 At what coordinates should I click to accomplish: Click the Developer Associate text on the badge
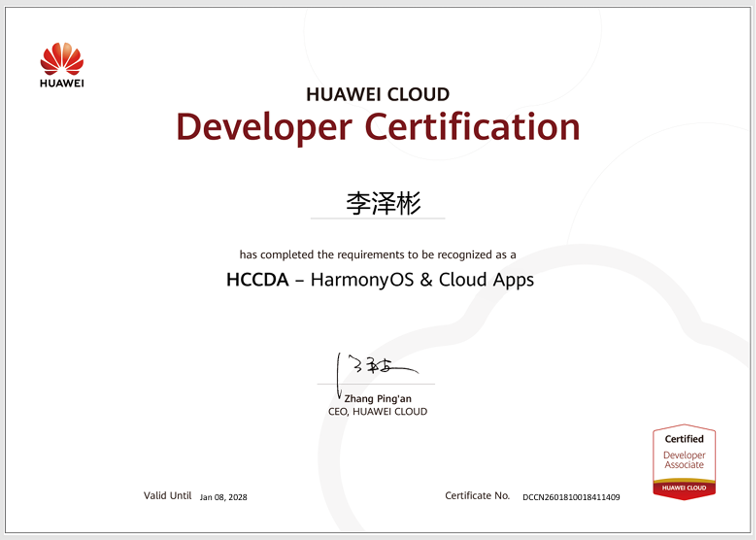(684, 460)
